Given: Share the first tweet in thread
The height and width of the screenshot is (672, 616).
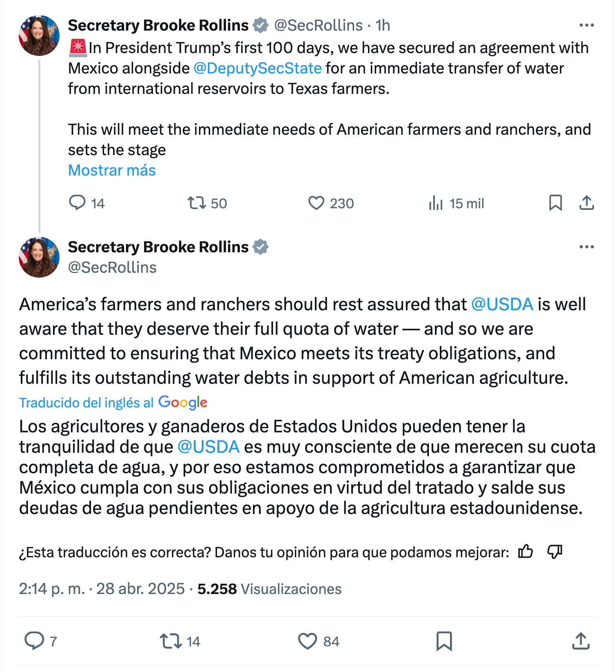Looking at the screenshot, I should pos(586,203).
